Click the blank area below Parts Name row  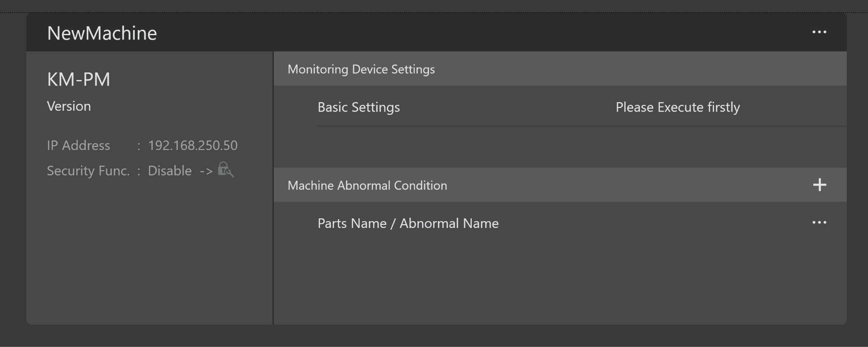[x=559, y=280]
